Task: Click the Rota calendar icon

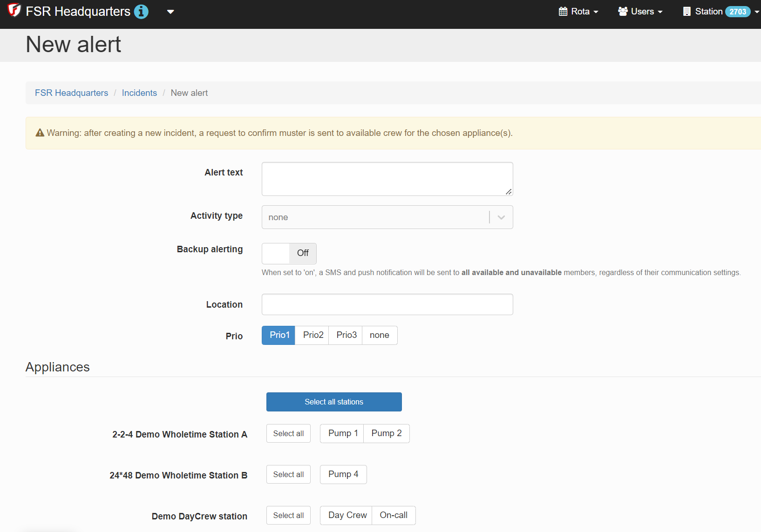Action: (x=563, y=12)
